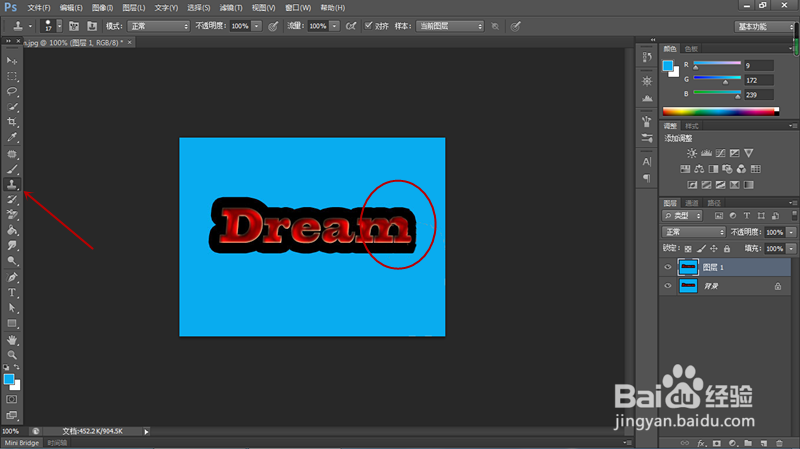Image resolution: width=800 pixels, height=449 pixels.
Task: Select the Dodge tool
Action: [x=12, y=261]
